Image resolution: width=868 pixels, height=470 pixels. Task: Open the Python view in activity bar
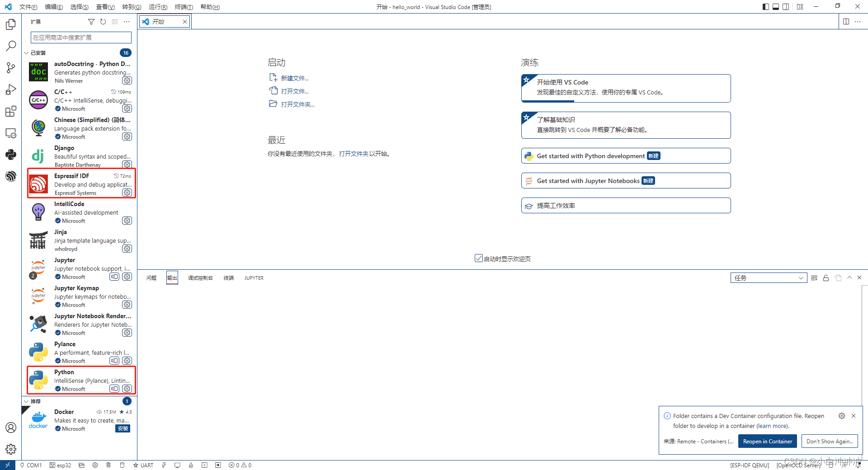tap(11, 155)
